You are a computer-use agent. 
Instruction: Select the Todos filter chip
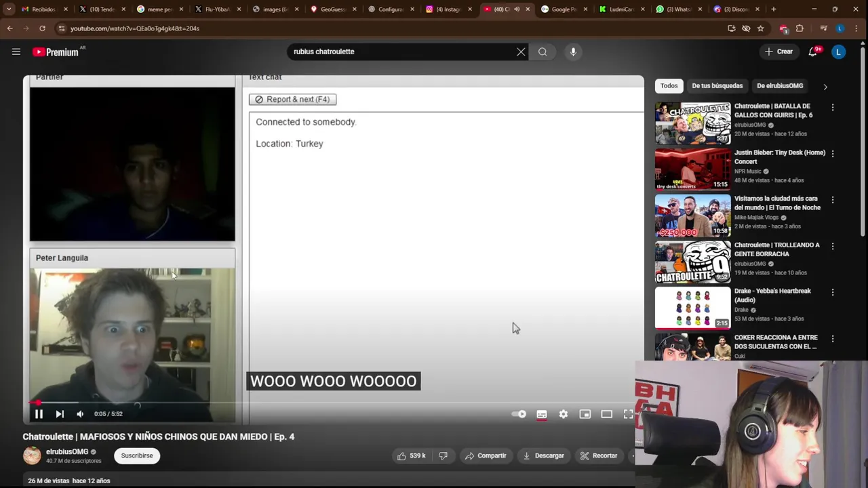tap(669, 86)
